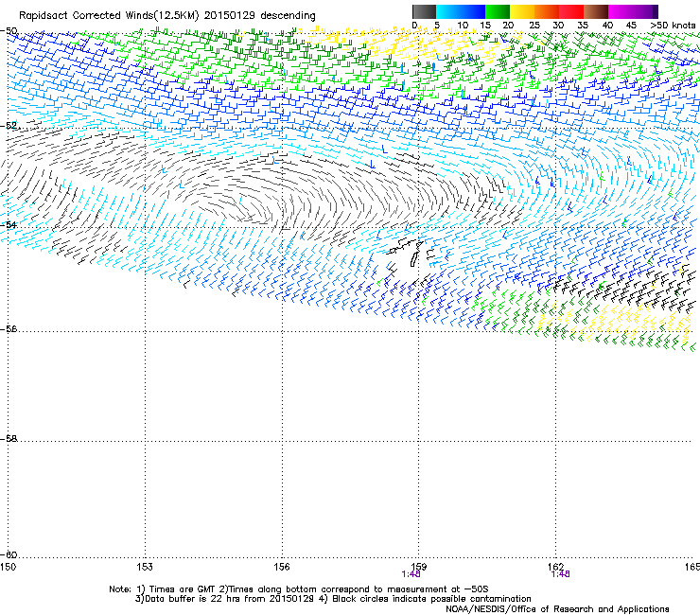Click the 162 longitude axis label
Screen dimensions: 700x615
pos(556,567)
